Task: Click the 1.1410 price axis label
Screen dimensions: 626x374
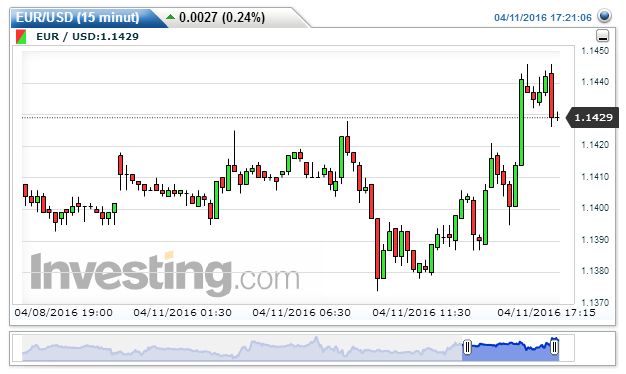Action: coord(595,176)
